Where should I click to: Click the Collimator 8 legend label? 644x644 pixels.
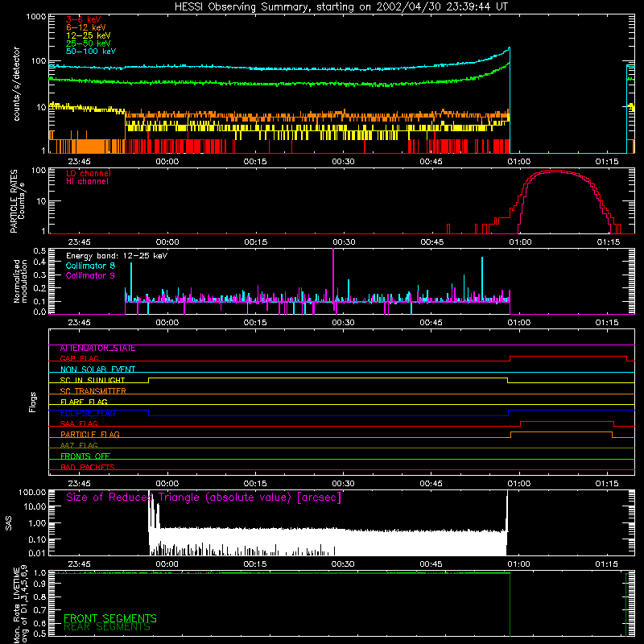[x=90, y=266]
